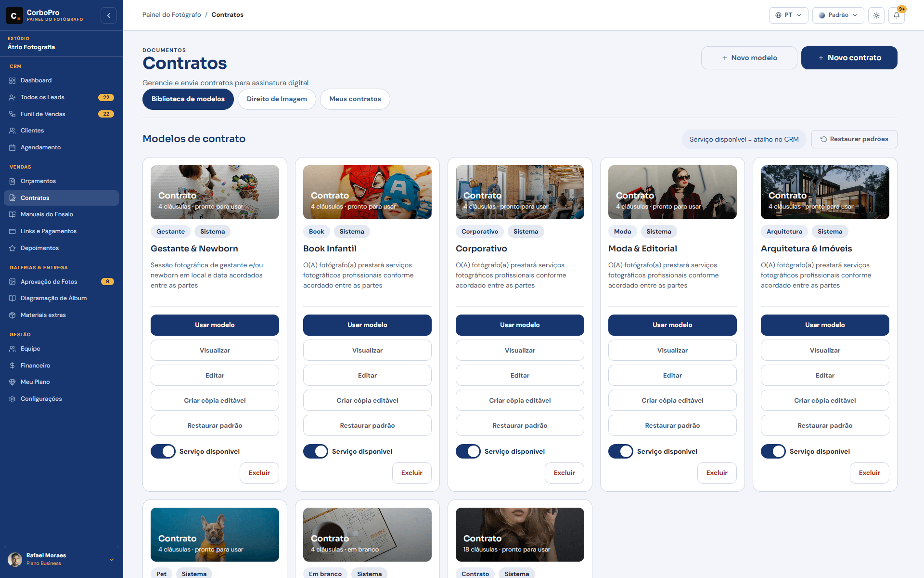
Task: Click the Depoimentos star icon
Action: pos(13,248)
